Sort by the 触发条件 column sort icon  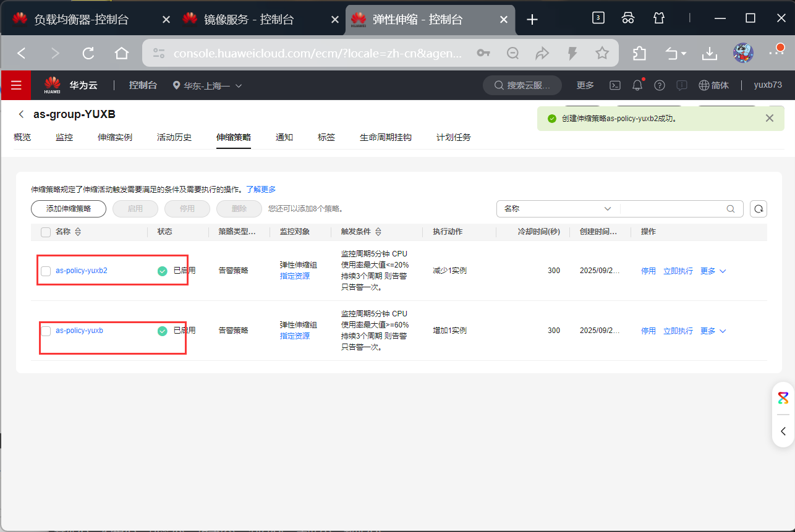pyautogui.click(x=378, y=232)
